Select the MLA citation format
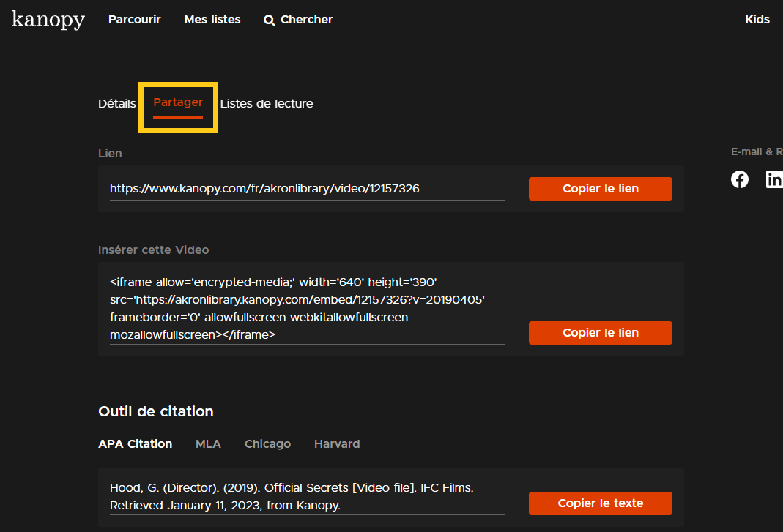 click(x=208, y=443)
